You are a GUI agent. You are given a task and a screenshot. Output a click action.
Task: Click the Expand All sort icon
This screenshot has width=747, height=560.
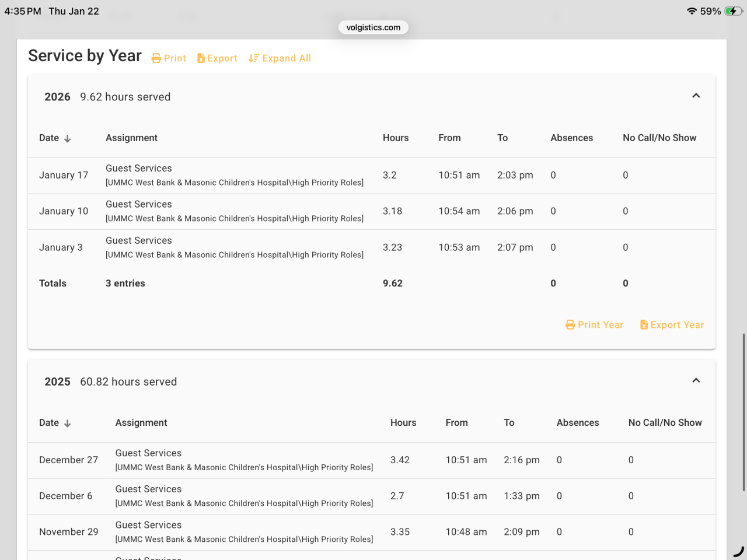tap(253, 58)
